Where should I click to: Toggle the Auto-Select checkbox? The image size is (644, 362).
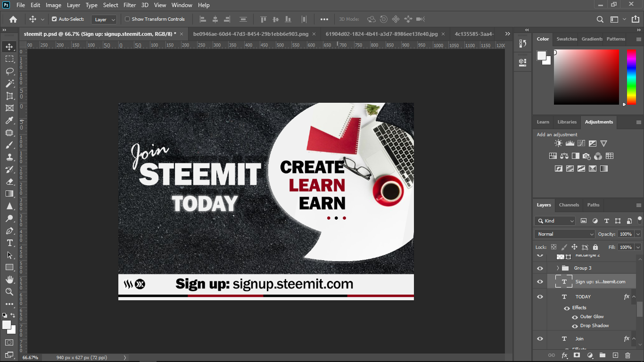(54, 19)
